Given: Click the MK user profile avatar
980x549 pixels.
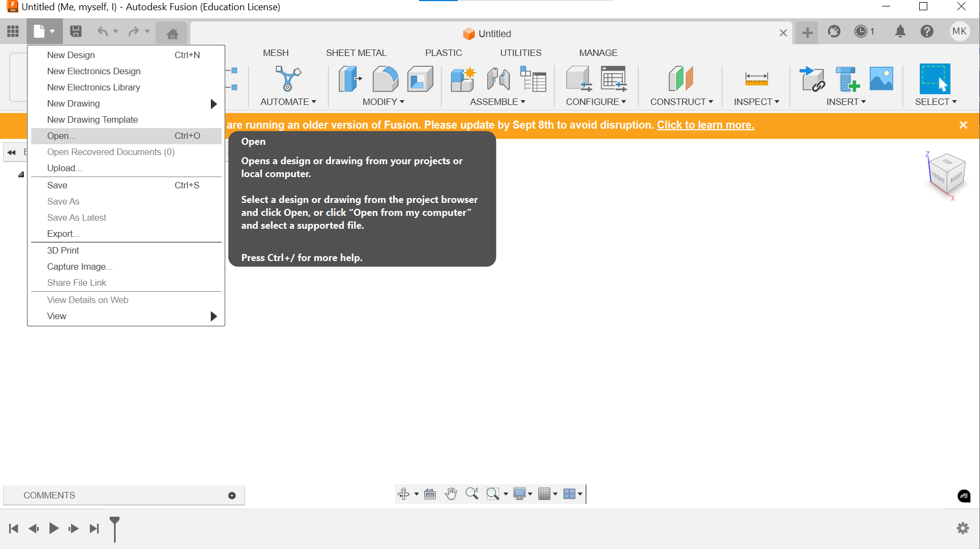Looking at the screenshot, I should [x=960, y=31].
